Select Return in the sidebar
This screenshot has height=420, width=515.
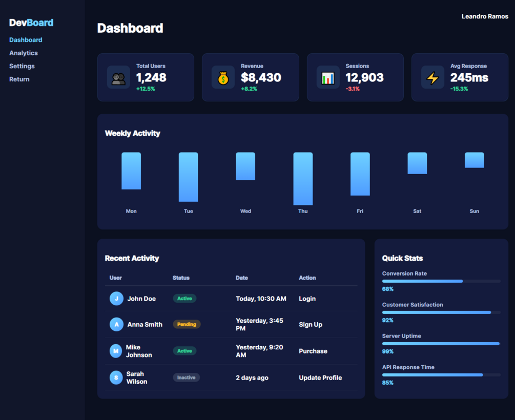click(x=19, y=79)
